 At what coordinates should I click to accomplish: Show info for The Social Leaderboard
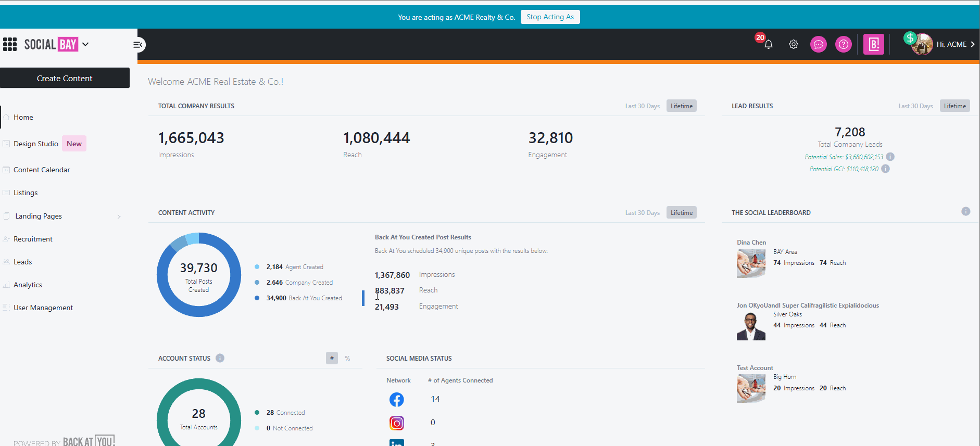(x=966, y=211)
